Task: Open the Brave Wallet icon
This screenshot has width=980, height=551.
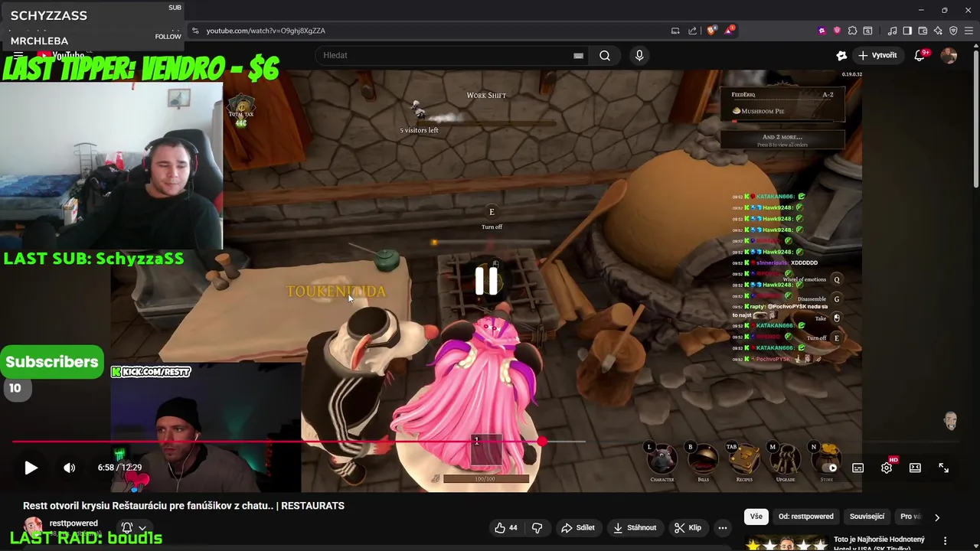Action: 923,31
